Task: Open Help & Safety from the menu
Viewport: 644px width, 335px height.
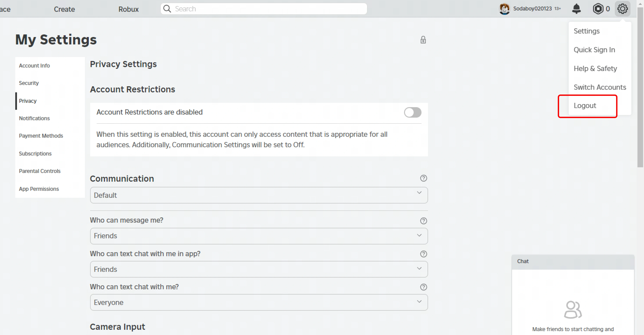Action: [x=595, y=69]
